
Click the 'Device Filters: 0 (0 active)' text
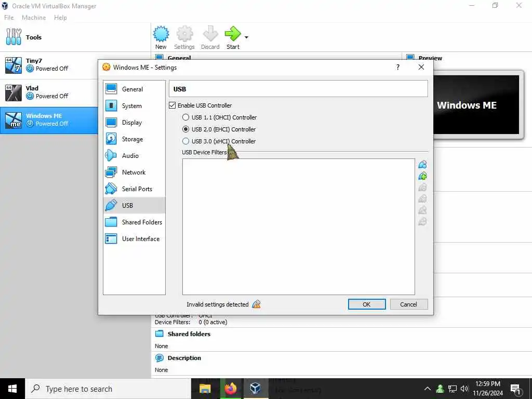(191, 322)
